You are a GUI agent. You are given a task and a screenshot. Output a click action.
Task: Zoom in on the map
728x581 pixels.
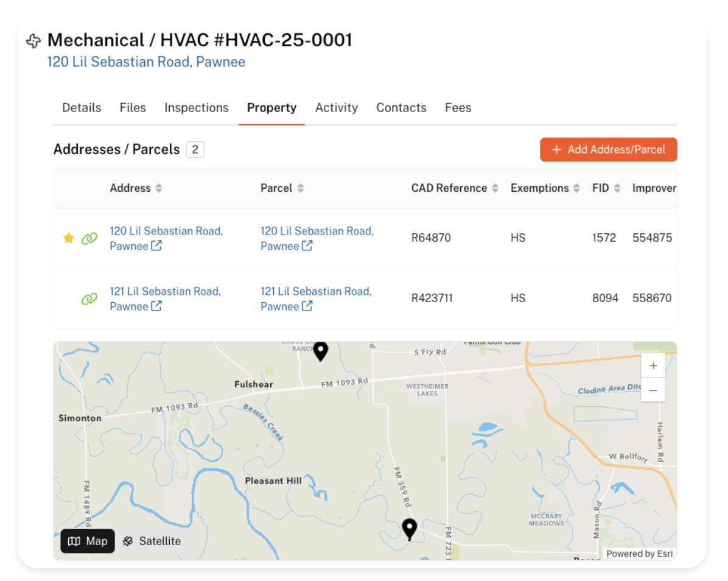(653, 366)
